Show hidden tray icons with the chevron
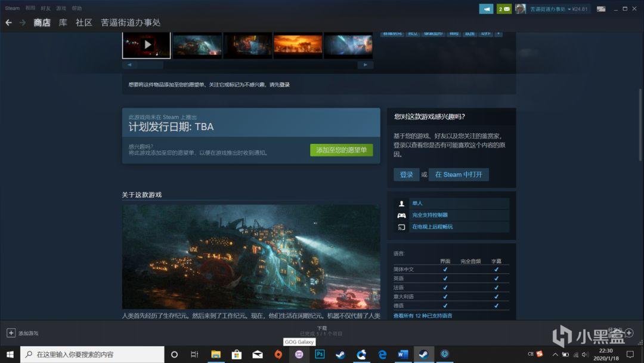Screen dimensions: 644x363 pos(555,355)
